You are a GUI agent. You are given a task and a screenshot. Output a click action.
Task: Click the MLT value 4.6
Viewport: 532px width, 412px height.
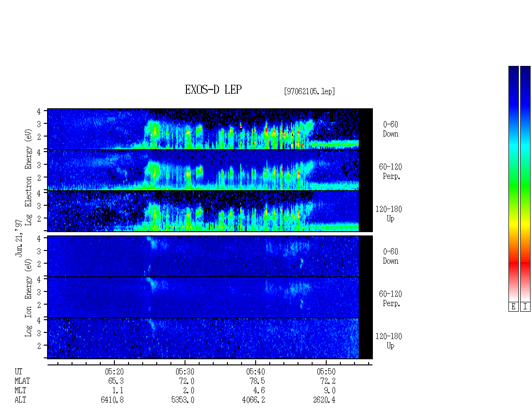(x=259, y=391)
